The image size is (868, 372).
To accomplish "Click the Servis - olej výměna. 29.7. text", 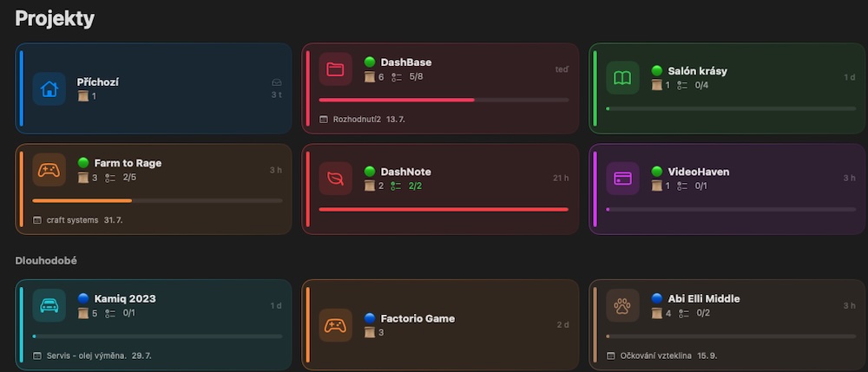I will point(99,356).
